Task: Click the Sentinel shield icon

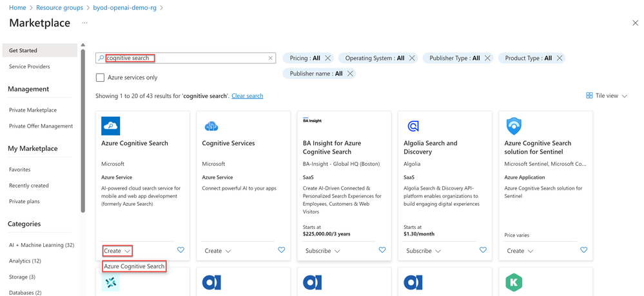Action: (514, 126)
